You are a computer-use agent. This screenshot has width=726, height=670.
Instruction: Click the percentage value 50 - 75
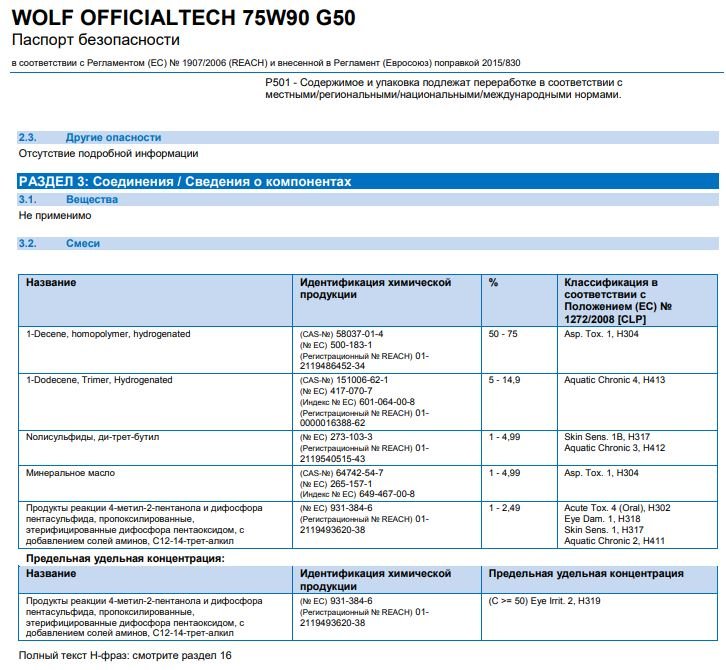(x=503, y=334)
